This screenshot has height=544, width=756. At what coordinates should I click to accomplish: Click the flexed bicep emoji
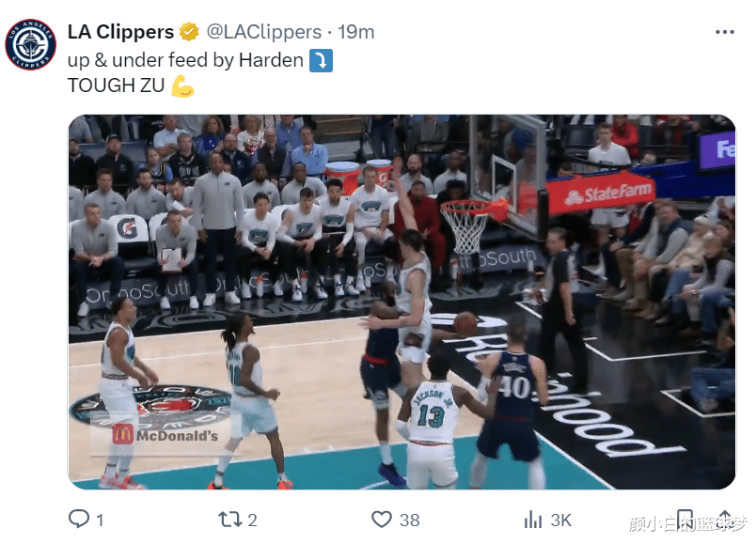pos(182,85)
